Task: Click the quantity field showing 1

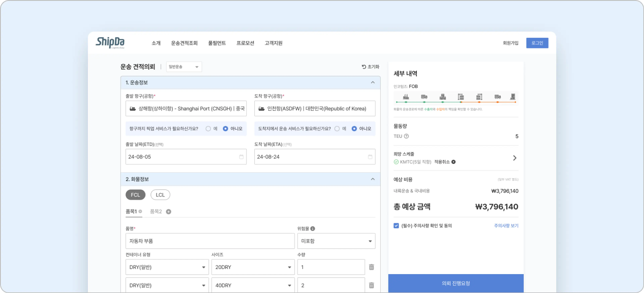Action: point(331,267)
